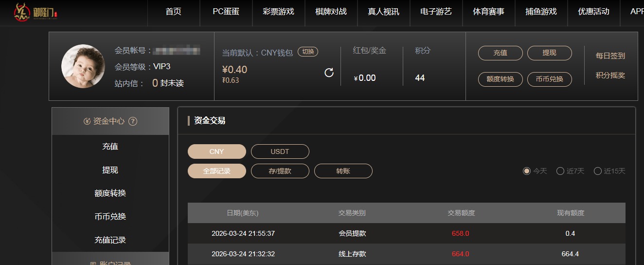Click the 提现 button in the header panel
This screenshot has width=644, height=265.
tap(550, 53)
